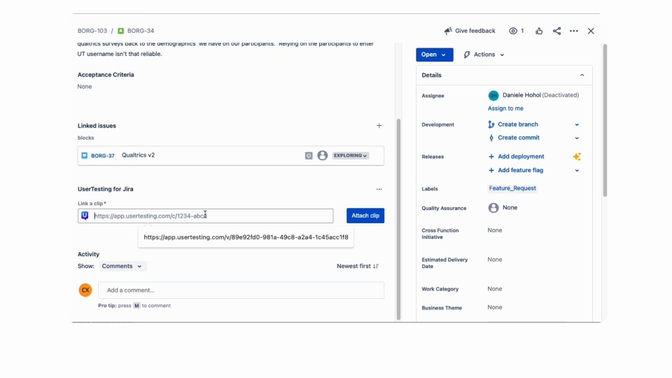
Task: Click the Link a clip URL field
Action: [205, 216]
